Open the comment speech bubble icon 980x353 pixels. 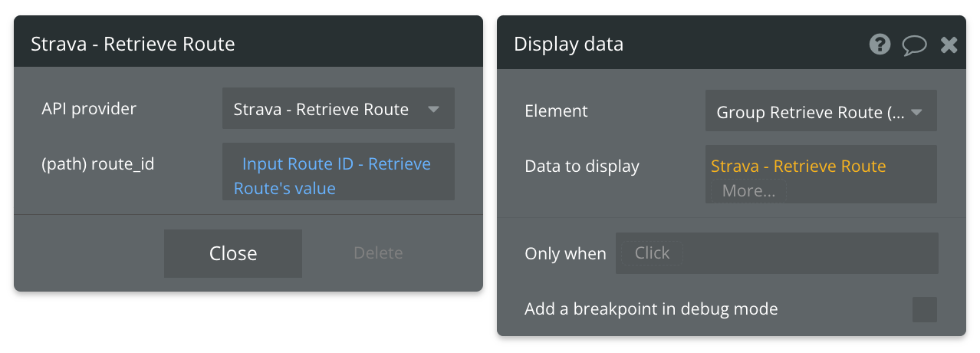tap(914, 45)
